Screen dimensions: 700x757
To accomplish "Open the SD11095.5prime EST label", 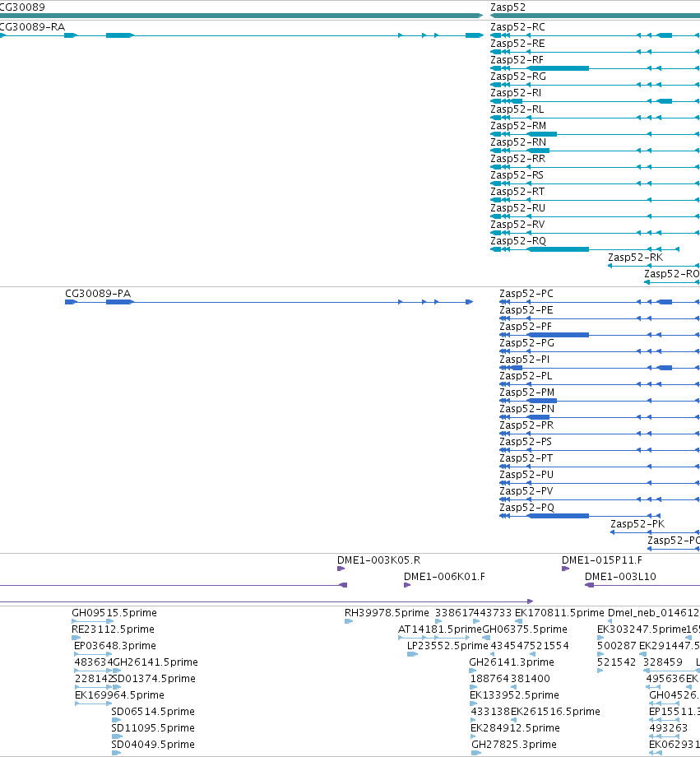I will tap(152, 728).
